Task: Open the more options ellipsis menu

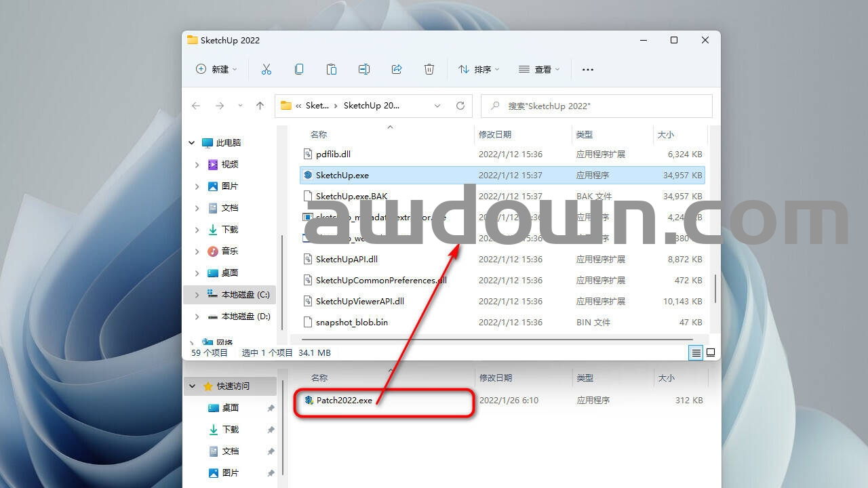Action: [x=588, y=69]
